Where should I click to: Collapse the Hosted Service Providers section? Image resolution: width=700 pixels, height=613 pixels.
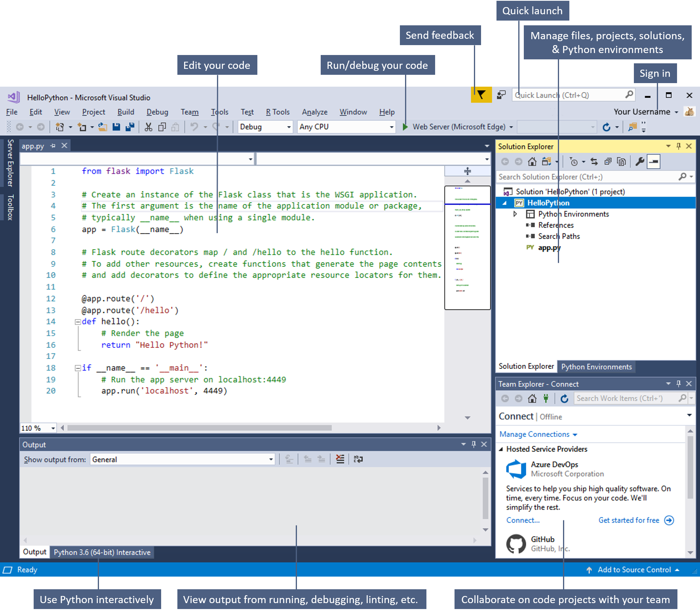(x=501, y=449)
